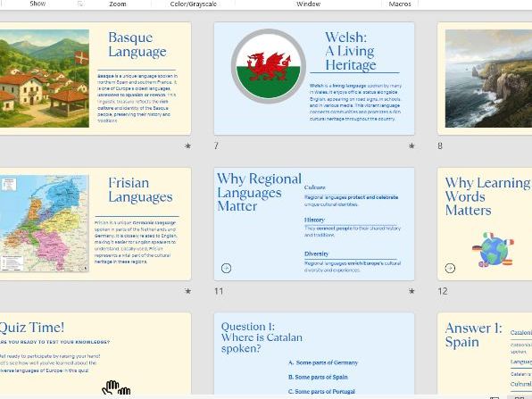
Task: Click the Window ribbon group label
Action: pyautogui.click(x=308, y=4)
